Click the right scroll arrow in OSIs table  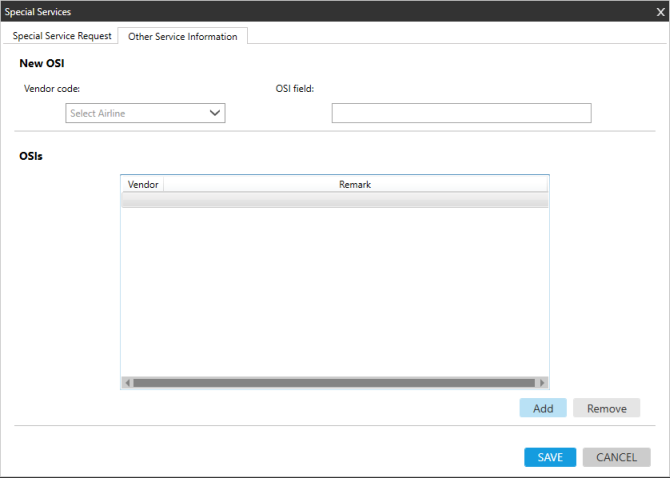pos(542,382)
